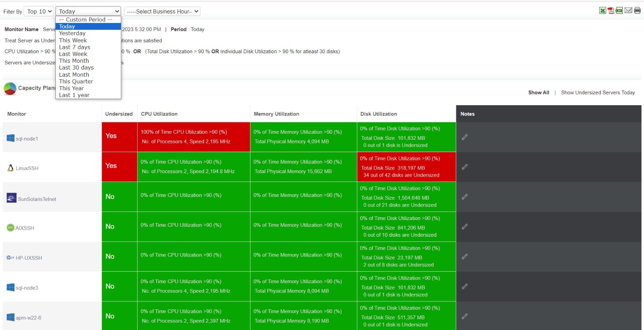Open the AIXSSH monitor link

(25, 228)
